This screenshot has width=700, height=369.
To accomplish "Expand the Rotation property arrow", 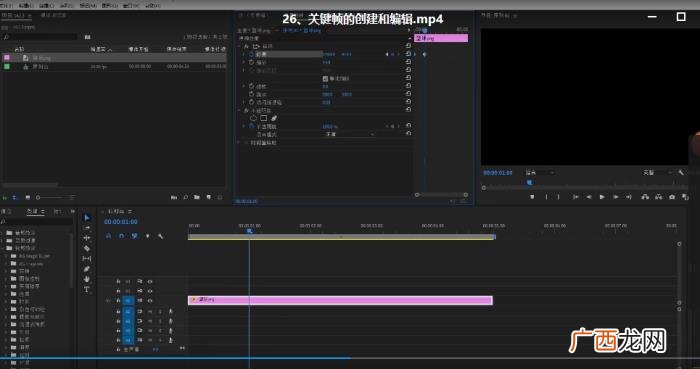I will point(244,86).
